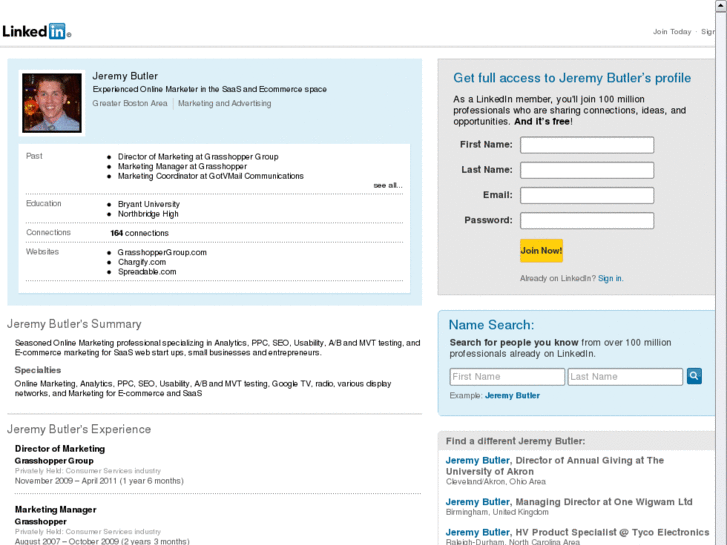Open Jeremy Butler's profile photo
This screenshot has width=727, height=545.
52,103
